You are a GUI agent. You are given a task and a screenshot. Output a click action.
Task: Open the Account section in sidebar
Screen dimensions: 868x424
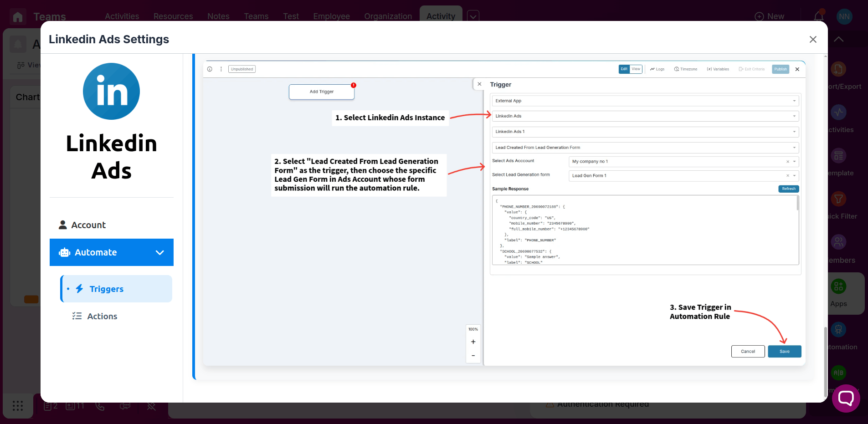click(x=88, y=225)
